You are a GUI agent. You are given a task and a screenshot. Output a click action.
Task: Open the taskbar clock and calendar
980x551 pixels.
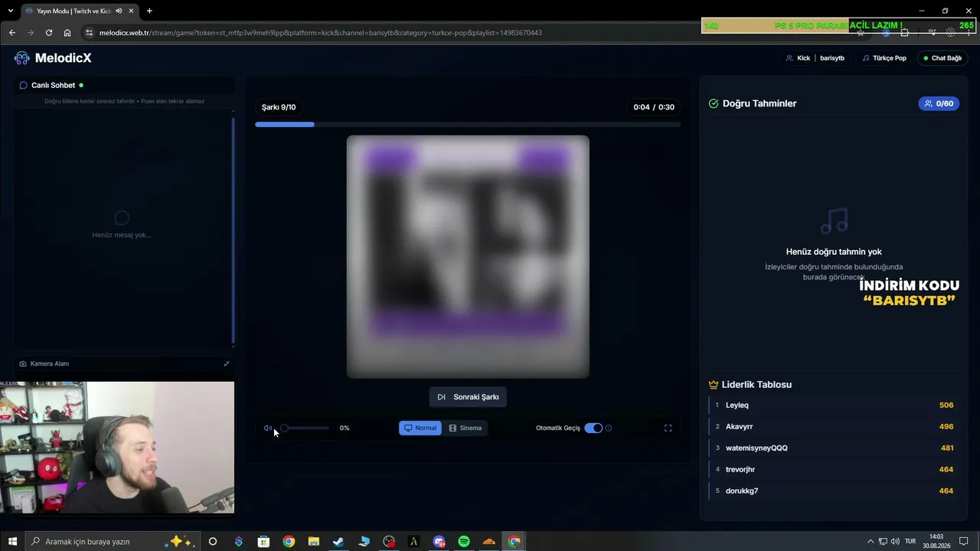tap(936, 542)
